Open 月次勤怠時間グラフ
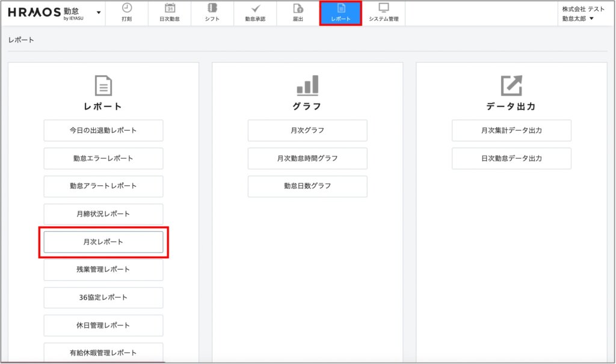The width and height of the screenshot is (616, 364). 307,158
